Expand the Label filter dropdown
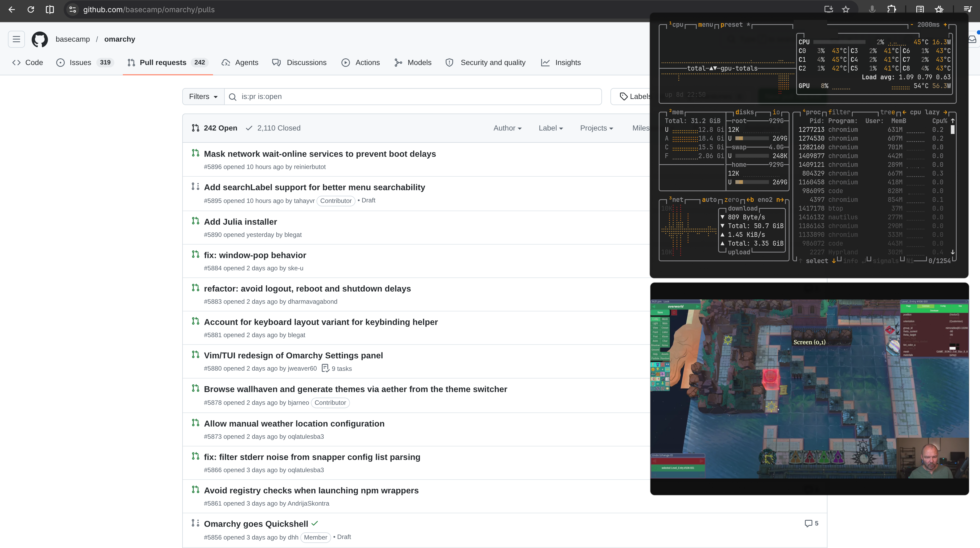 550,128
